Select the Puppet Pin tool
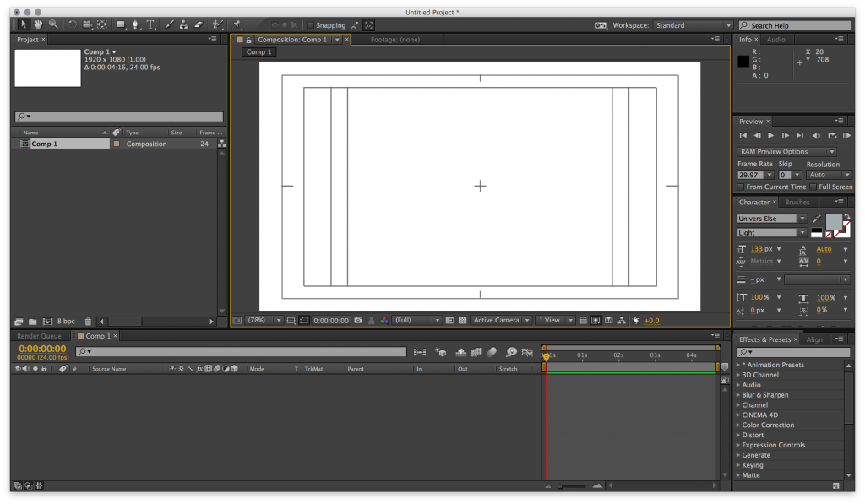This screenshot has width=865, height=504. point(237,24)
